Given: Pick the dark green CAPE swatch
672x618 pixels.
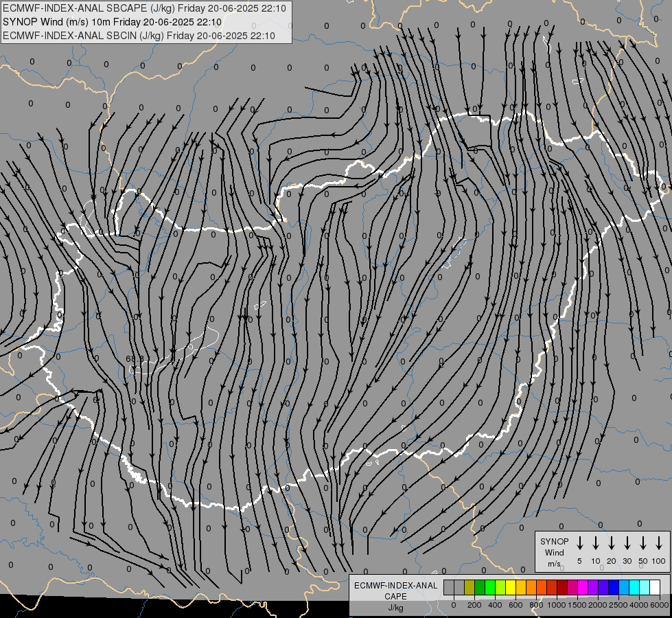Looking at the screenshot, I should pyautogui.click(x=480, y=587).
